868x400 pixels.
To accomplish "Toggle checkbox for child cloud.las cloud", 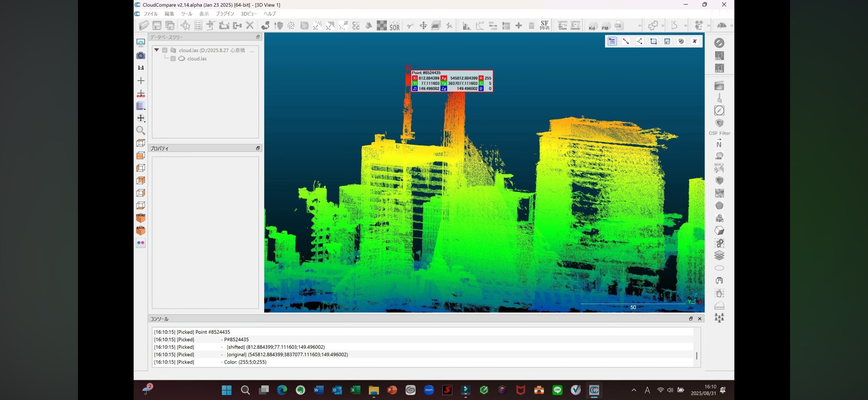I will 173,59.
